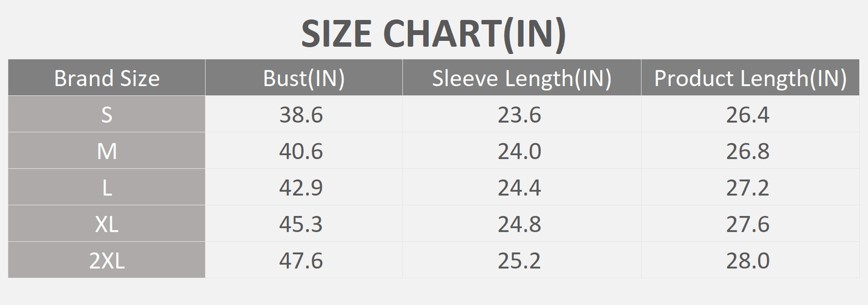Viewport: 868px width, 305px height.
Task: Select the bust value 47.6
Action: click(301, 260)
